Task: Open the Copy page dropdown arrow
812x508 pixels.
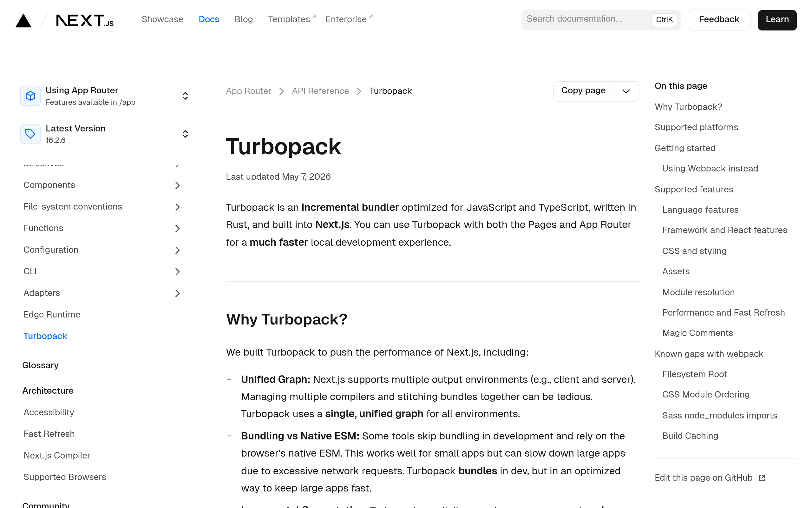Action: 626,91
